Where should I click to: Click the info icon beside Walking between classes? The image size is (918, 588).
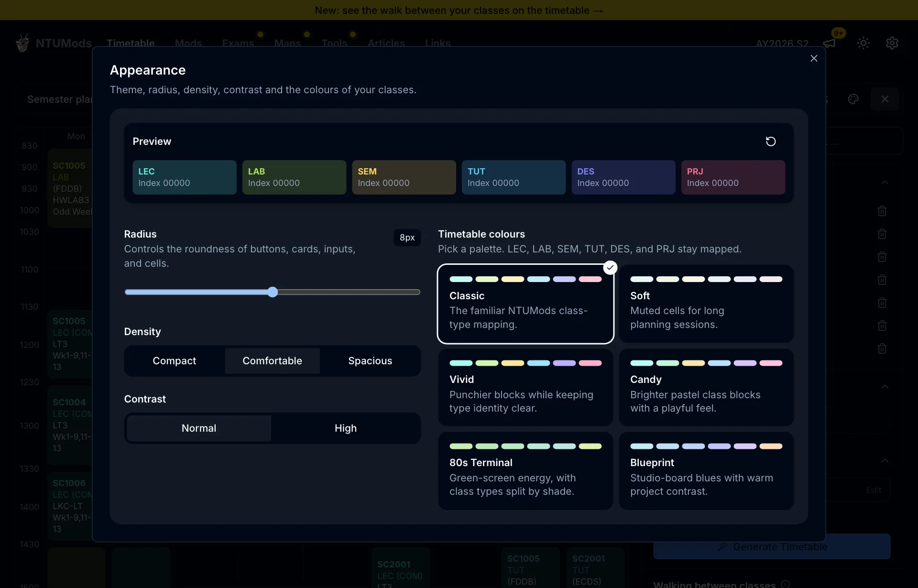tap(785, 584)
